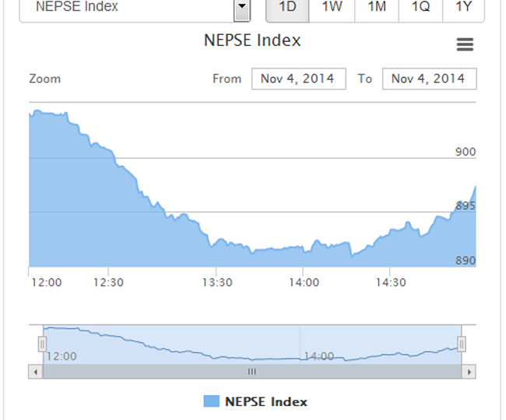Click the navigator right arrow button
This screenshot has height=420, width=506.
pos(469,372)
